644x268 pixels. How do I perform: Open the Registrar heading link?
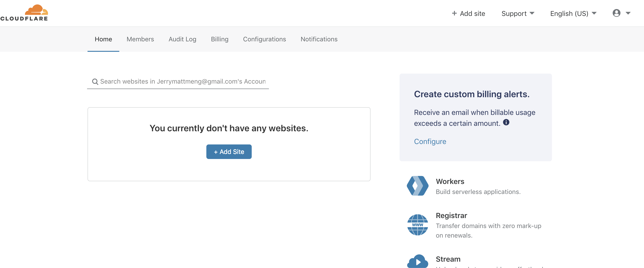(x=451, y=215)
